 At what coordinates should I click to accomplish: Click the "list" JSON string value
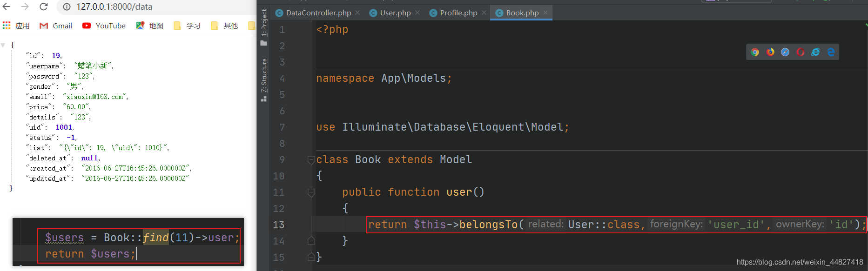114,148
